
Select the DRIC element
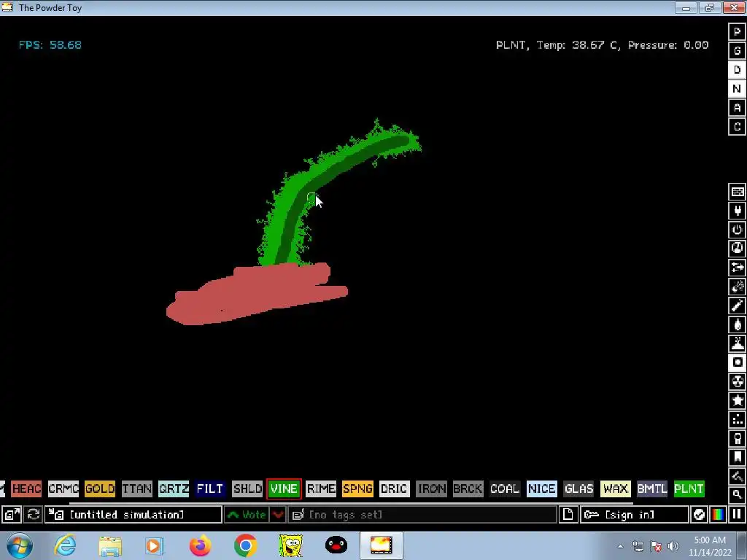(394, 489)
